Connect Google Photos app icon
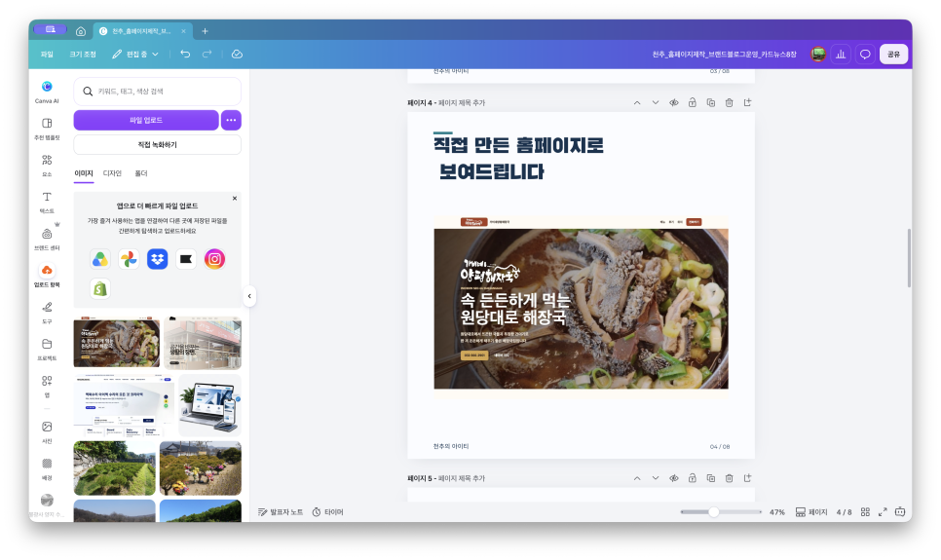The height and width of the screenshot is (560, 941). (129, 259)
